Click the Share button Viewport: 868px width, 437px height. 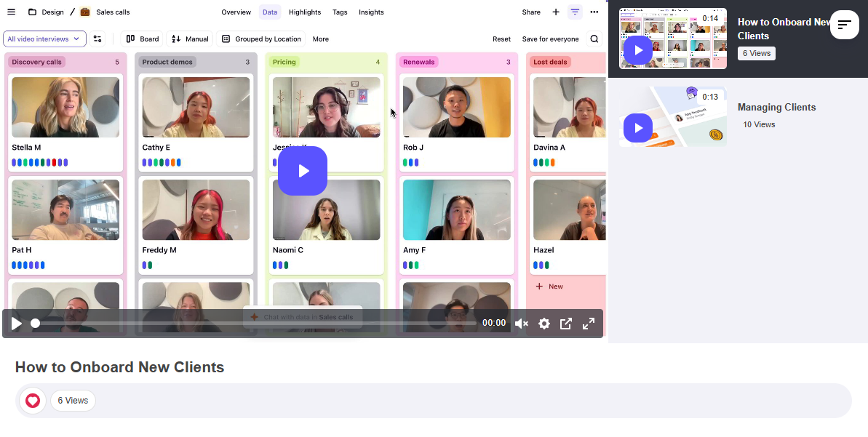pos(531,12)
